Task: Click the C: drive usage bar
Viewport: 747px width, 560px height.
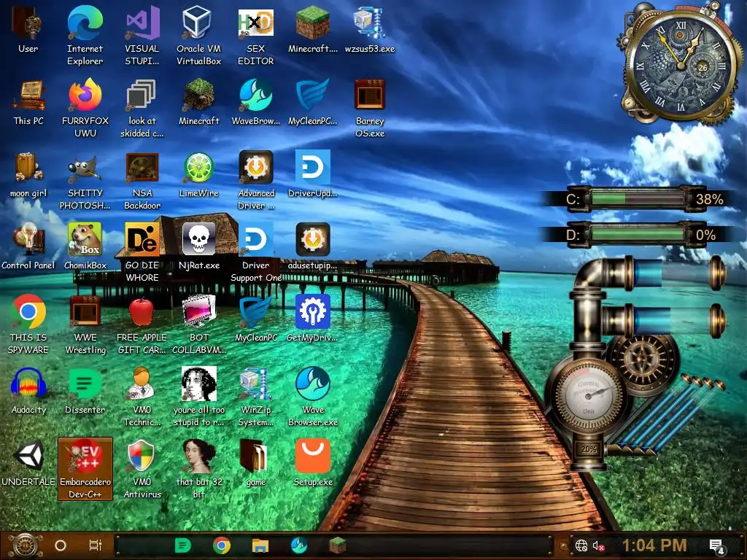Action: (638, 198)
